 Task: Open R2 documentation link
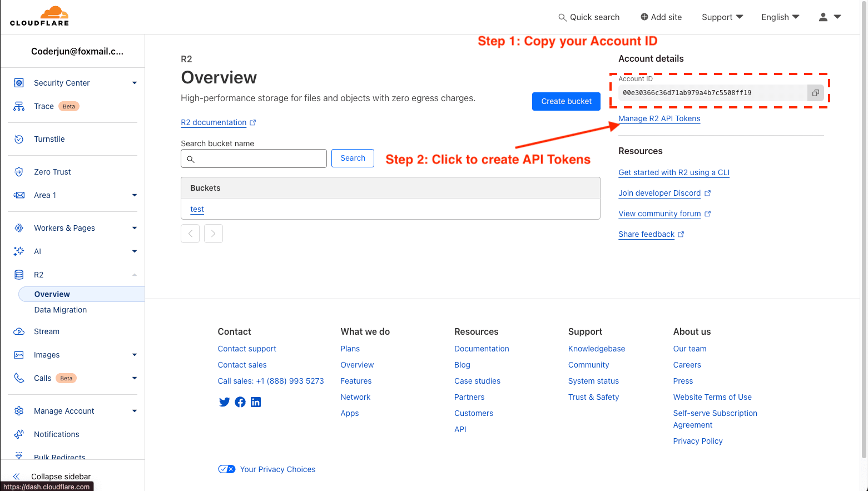pos(218,122)
